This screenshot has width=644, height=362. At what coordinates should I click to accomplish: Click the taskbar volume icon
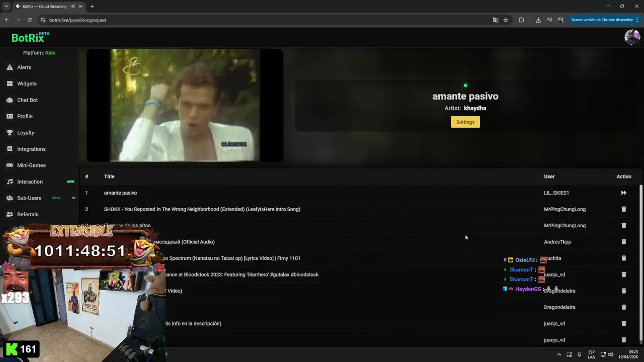[611, 354]
